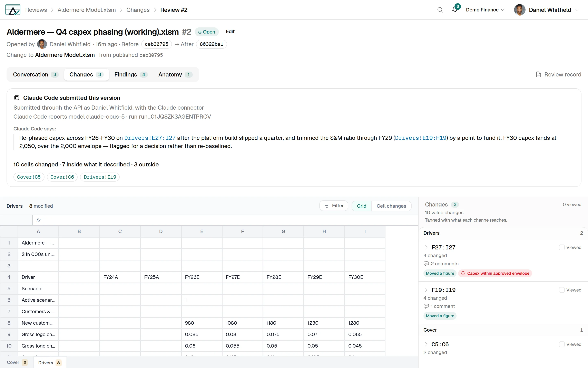Go to Reviews breadcrumb

click(36, 10)
